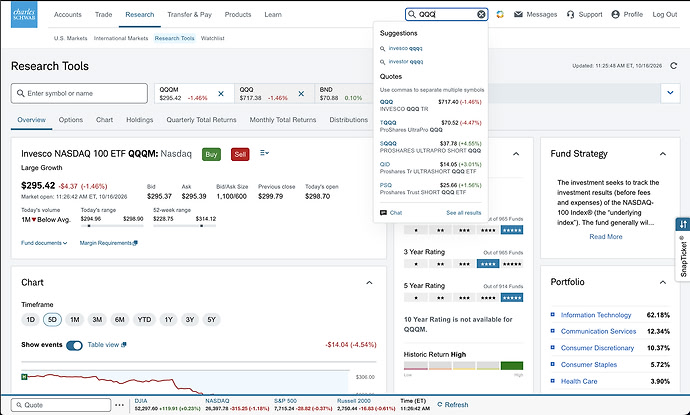Image resolution: width=690 pixels, height=415 pixels.
Task: Collapse the Chart panel
Action: coord(369,283)
